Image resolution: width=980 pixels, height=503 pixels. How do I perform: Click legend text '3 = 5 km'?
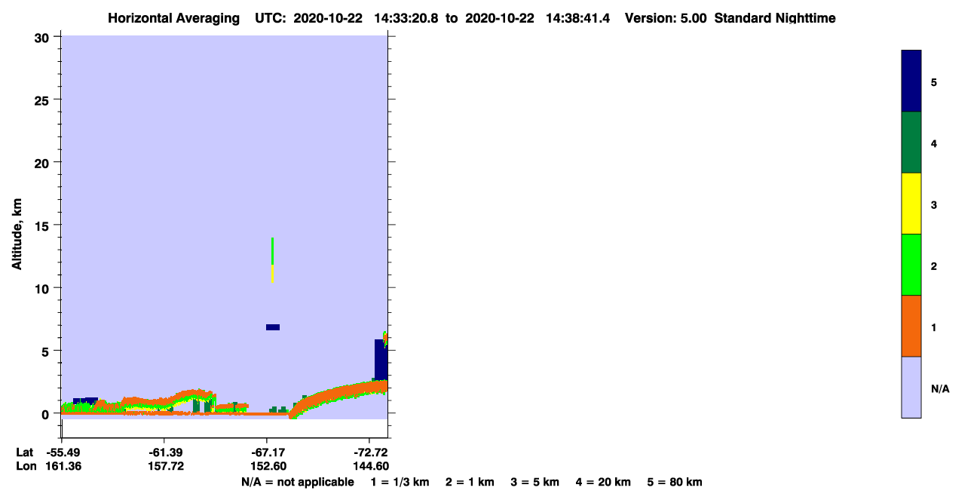535,482
